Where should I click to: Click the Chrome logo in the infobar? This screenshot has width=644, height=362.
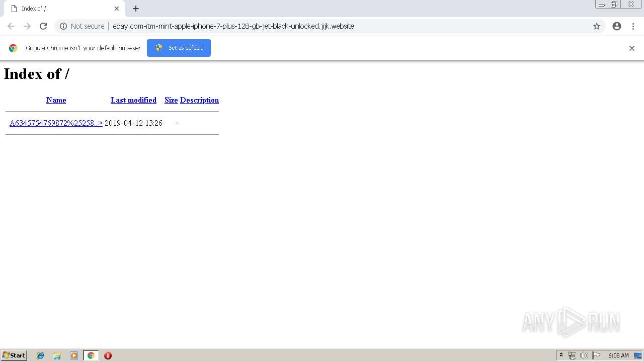tap(13, 48)
